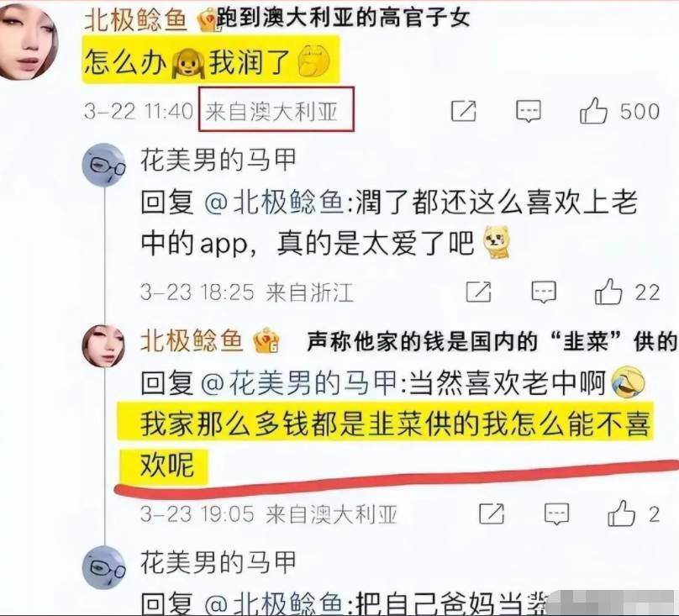Share the reply posted from 浙江
Image resolution: width=679 pixels, height=616 pixels.
click(x=478, y=292)
